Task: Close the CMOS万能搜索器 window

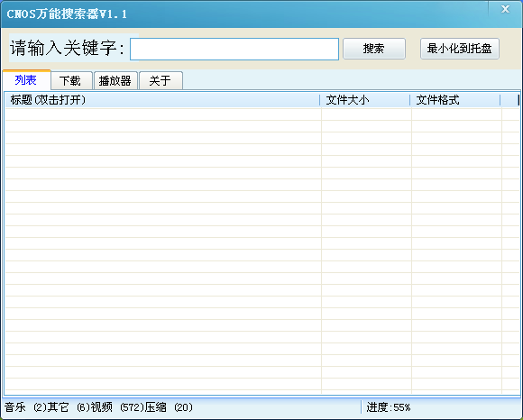Action: click(505, 9)
